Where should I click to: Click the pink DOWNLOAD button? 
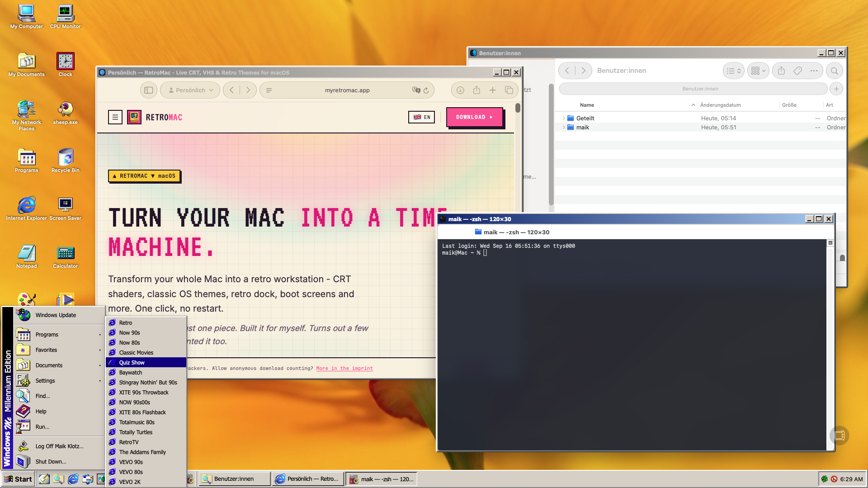point(474,117)
